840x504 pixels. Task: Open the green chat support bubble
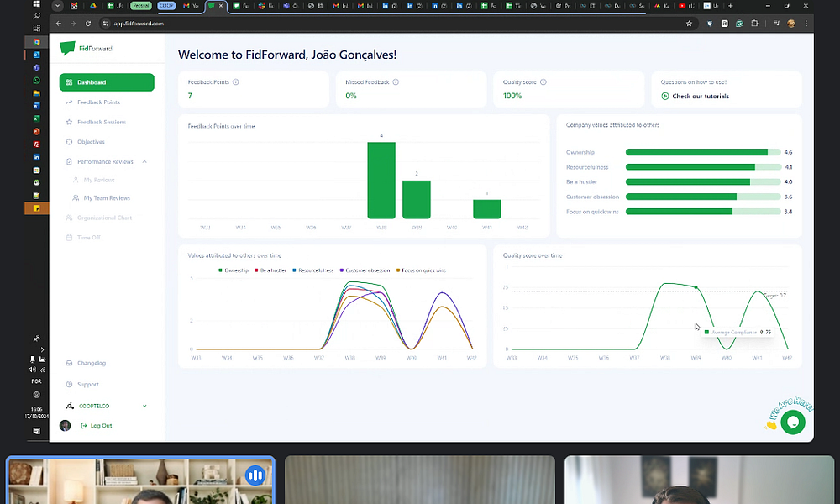coord(792,422)
